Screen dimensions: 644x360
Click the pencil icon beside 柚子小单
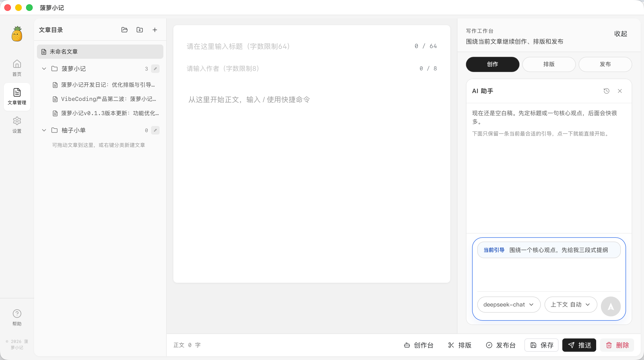tap(156, 130)
